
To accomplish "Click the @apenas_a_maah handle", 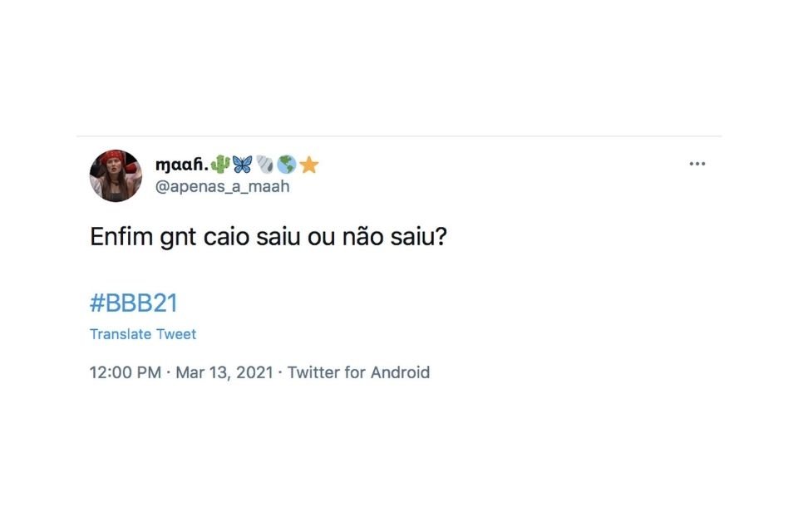I will [223, 187].
